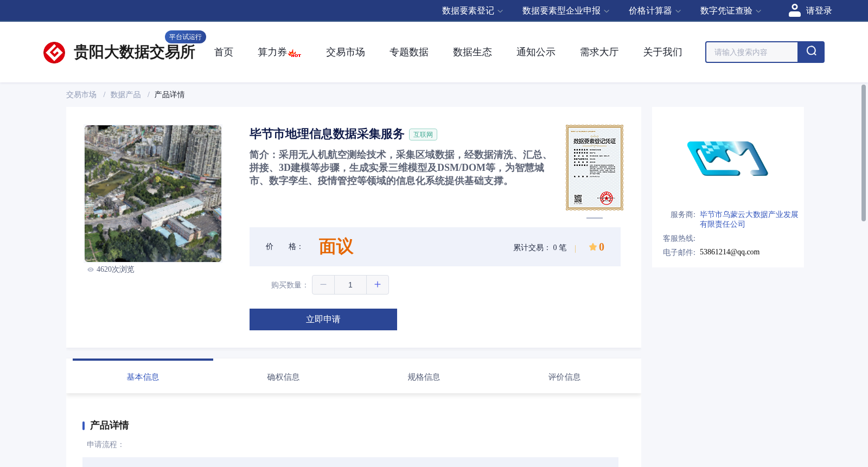This screenshot has width=868, height=467.
Task: Expand the 数字凭证查验 dropdown
Action: [x=730, y=11]
